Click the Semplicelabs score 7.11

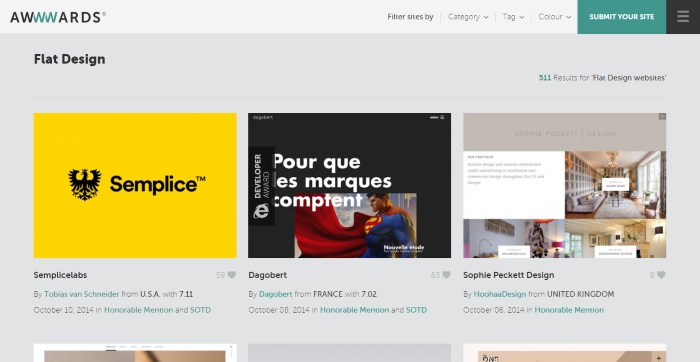tap(186, 294)
